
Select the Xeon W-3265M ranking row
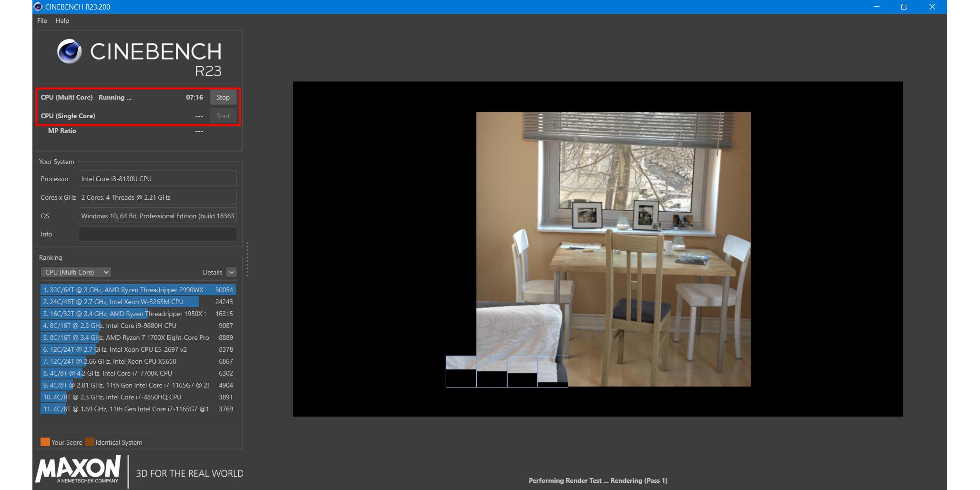138,302
